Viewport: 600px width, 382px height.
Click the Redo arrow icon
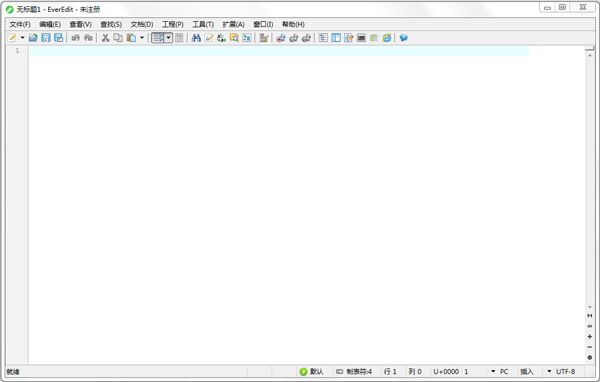click(x=88, y=38)
